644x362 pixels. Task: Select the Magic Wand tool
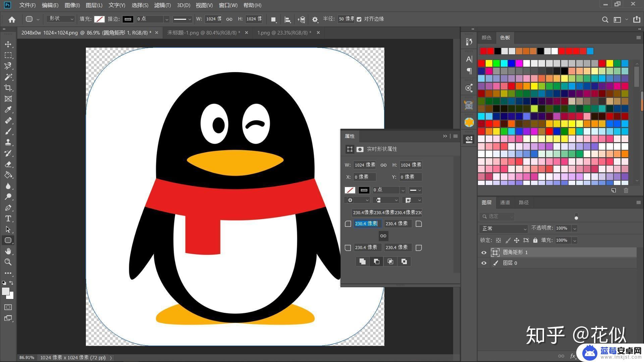pos(8,77)
